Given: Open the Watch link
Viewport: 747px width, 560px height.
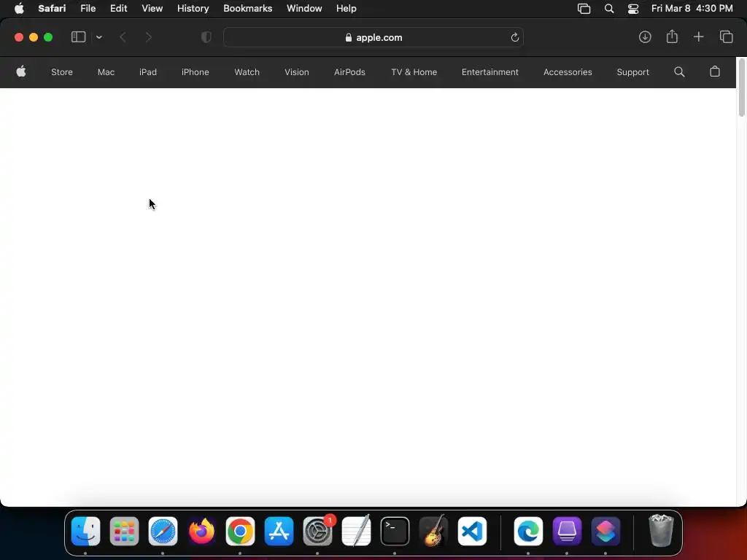Looking at the screenshot, I should tap(247, 72).
